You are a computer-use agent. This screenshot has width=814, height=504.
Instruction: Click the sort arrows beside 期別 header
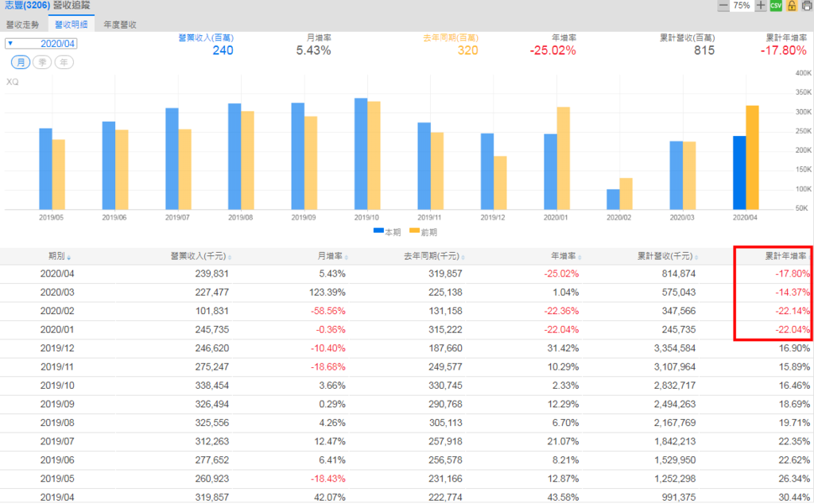(x=69, y=258)
